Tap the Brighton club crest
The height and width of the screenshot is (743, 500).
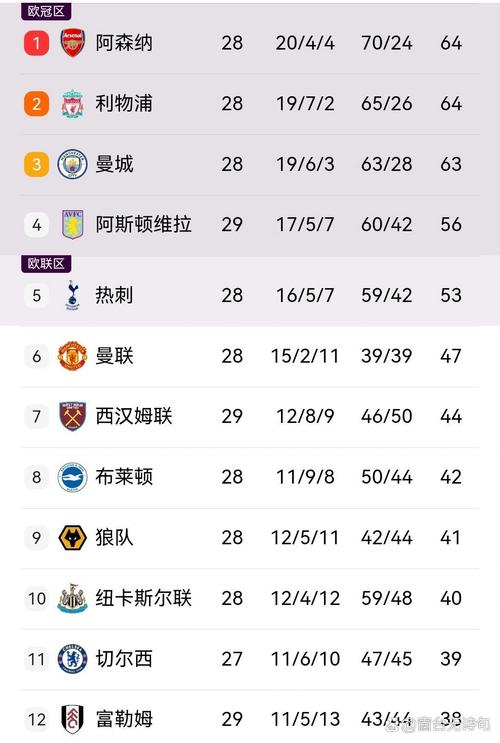pos(73,477)
